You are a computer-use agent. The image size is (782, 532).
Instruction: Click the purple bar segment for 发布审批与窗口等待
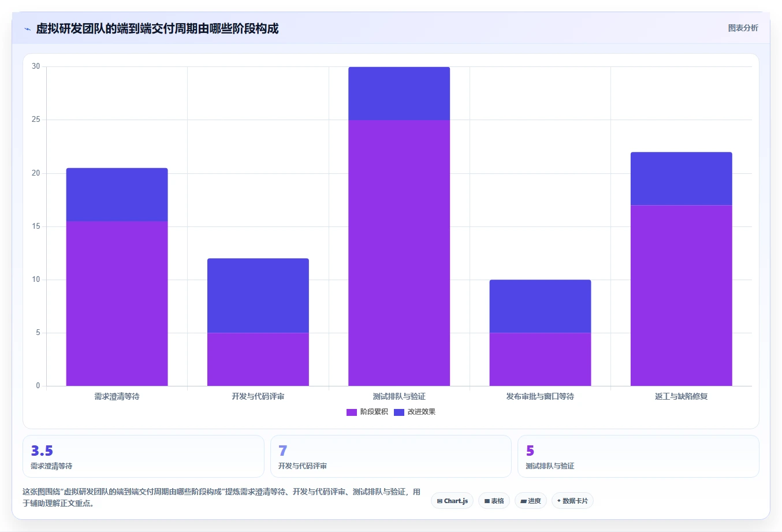tap(540, 359)
